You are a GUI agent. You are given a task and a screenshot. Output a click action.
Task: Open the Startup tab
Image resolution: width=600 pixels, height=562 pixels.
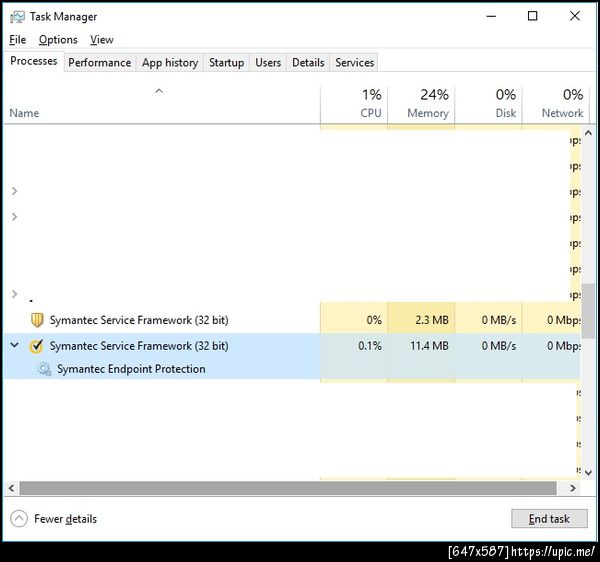pos(227,62)
